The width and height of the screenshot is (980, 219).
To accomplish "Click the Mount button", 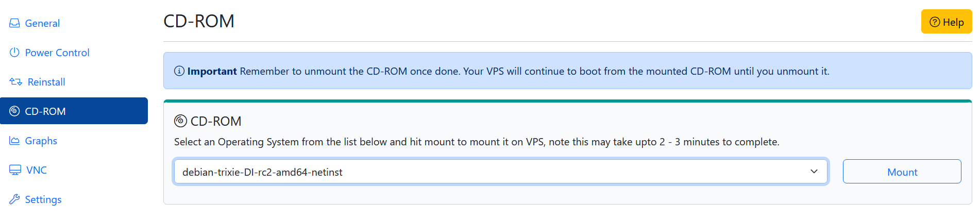I will coord(902,172).
